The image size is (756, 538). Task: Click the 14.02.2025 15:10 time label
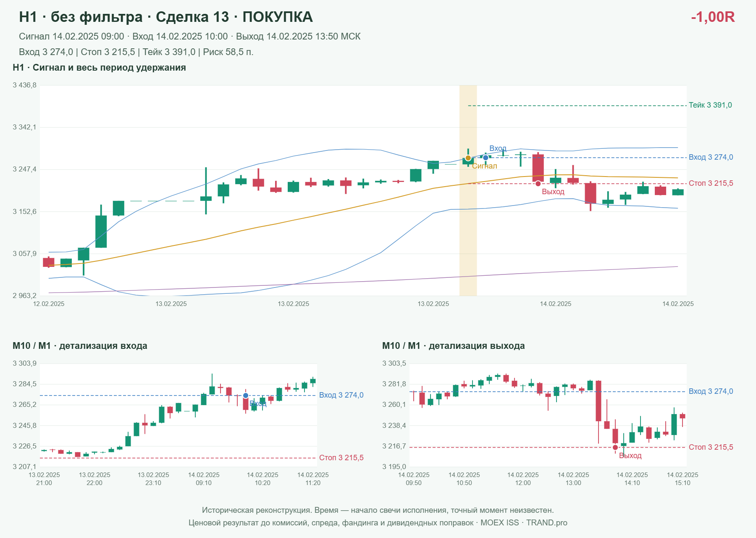682,479
